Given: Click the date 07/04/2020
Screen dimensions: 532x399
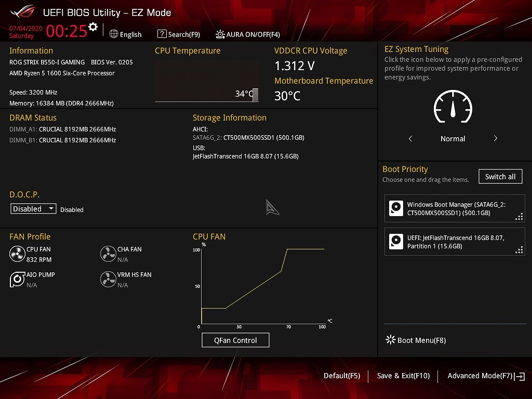Looking at the screenshot, I should point(26,29).
